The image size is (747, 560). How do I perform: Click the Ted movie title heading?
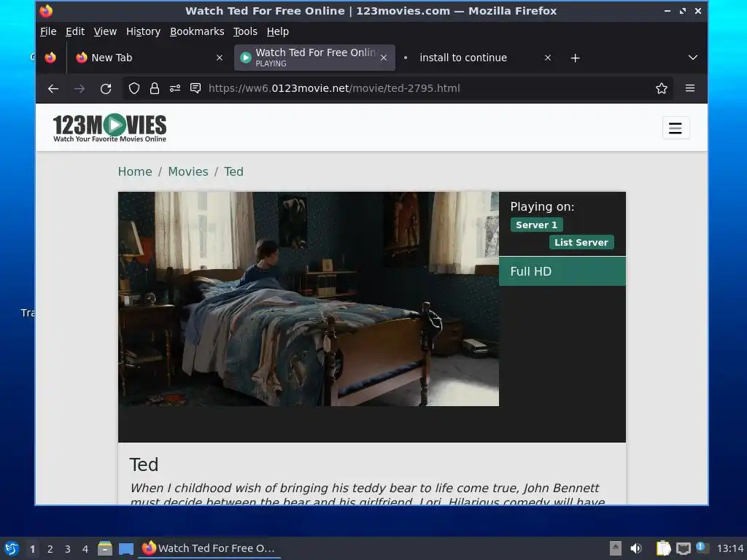tap(144, 464)
